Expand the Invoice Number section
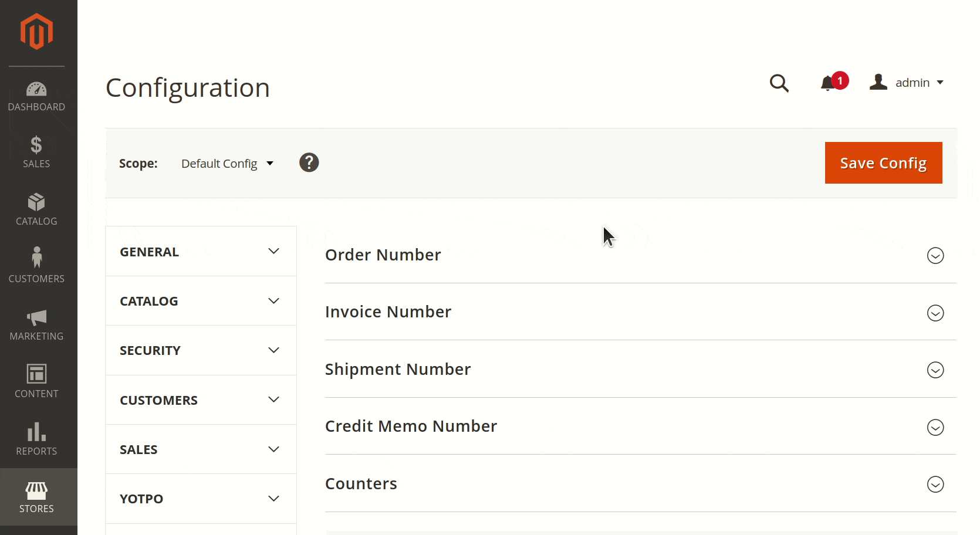980x535 pixels. point(935,313)
